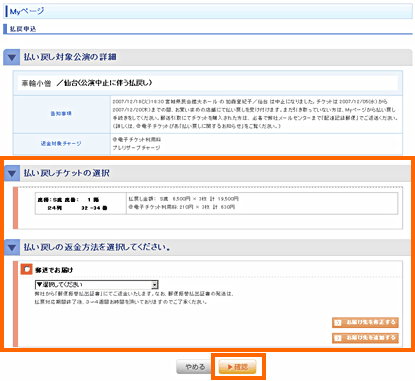Viewport: 415px width, 381px height.
Task: Click the 返金対象チャージ label cell
Action: coord(61,144)
